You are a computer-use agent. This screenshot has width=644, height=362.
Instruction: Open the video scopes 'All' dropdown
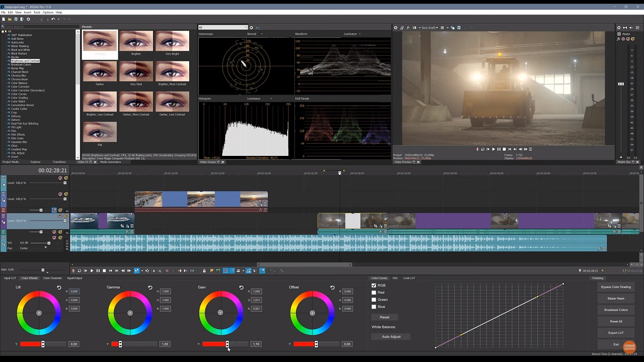(x=223, y=28)
